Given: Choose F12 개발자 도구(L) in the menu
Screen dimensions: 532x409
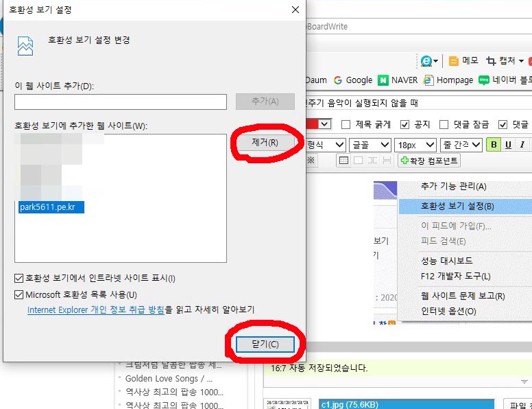Looking at the screenshot, I should click(x=456, y=276).
